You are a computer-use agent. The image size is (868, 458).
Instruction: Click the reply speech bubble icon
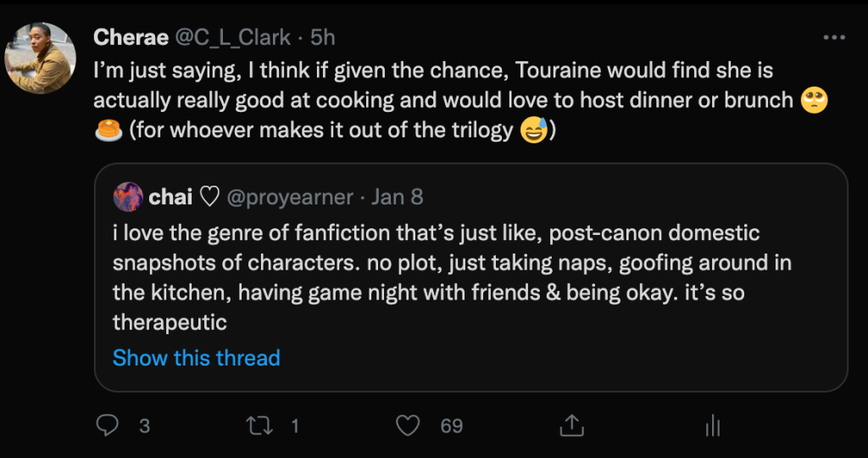point(107,425)
